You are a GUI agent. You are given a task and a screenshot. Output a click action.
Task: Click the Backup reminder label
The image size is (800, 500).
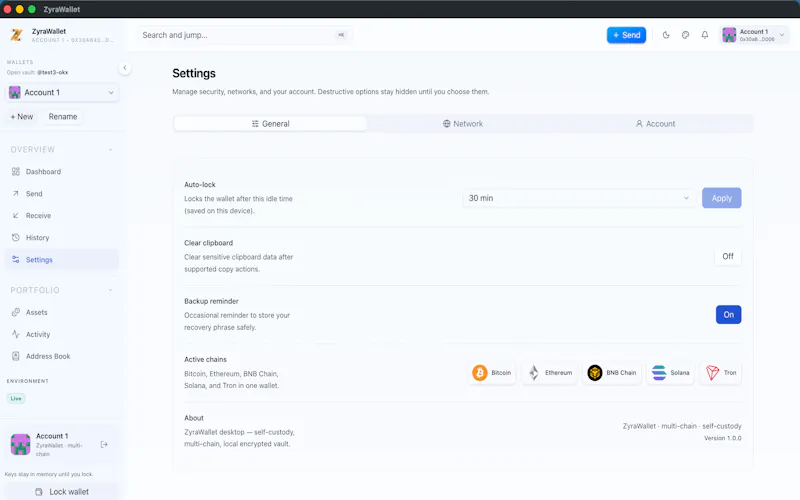pos(211,301)
